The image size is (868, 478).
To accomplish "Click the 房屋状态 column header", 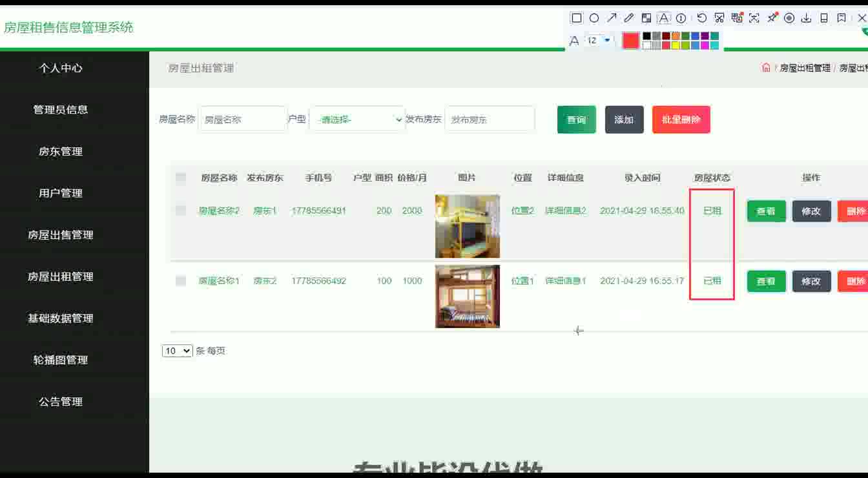I will tap(712, 178).
